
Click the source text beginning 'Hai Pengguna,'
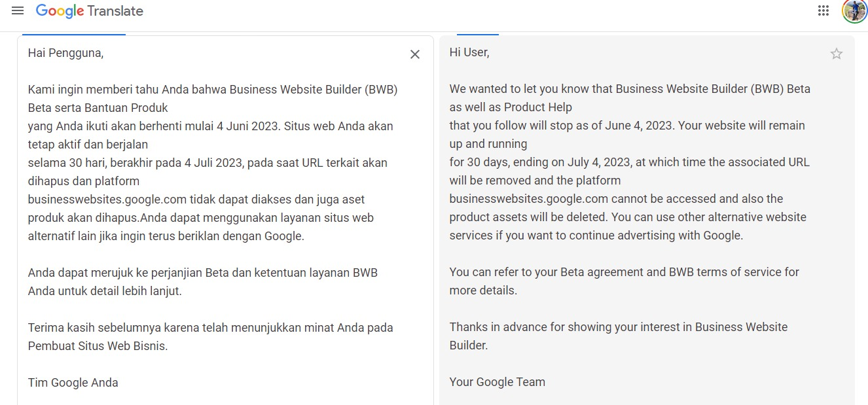tap(65, 54)
